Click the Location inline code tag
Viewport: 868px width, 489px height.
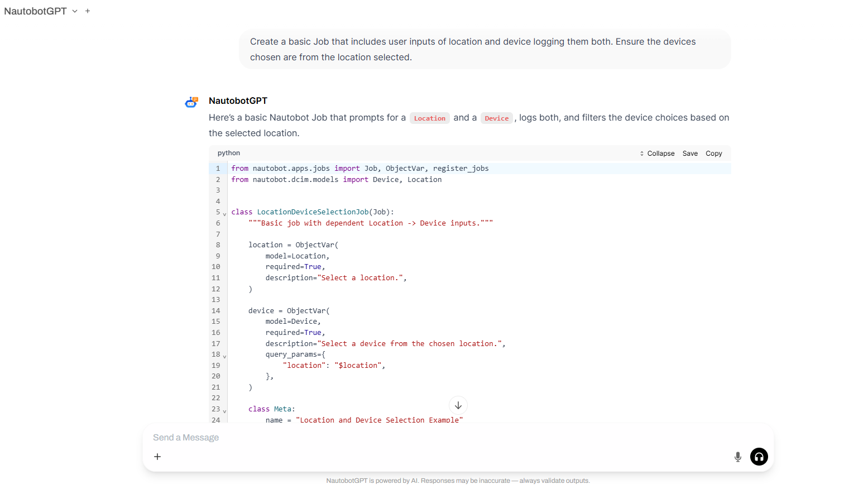(x=429, y=118)
